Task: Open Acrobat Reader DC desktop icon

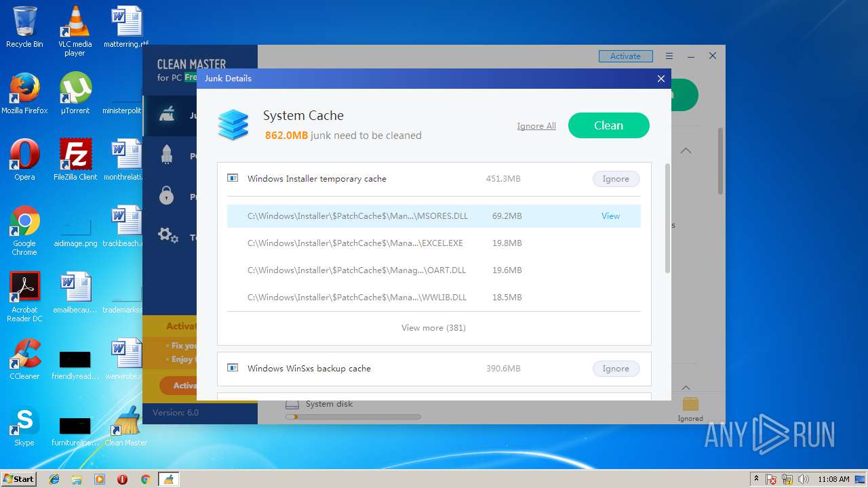Action: (24, 287)
